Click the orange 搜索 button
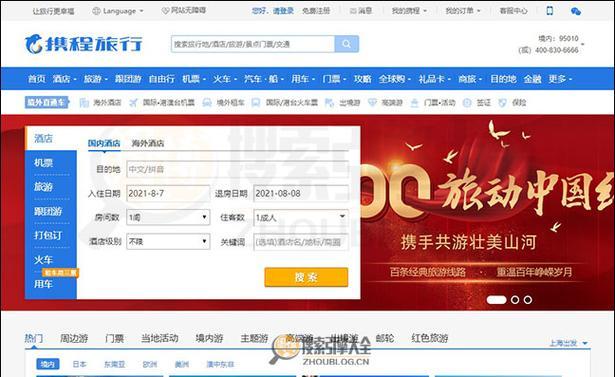The height and width of the screenshot is (377, 615). click(x=306, y=277)
